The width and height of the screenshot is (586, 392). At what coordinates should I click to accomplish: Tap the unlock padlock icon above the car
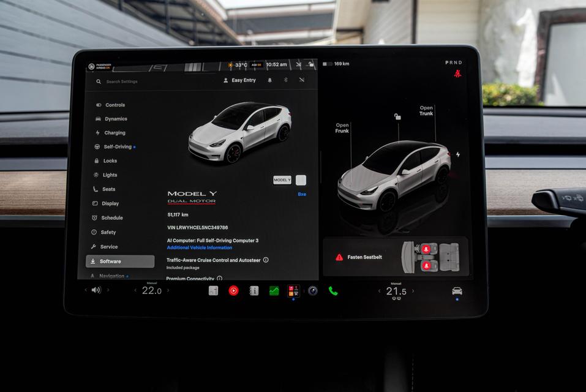pos(397,117)
